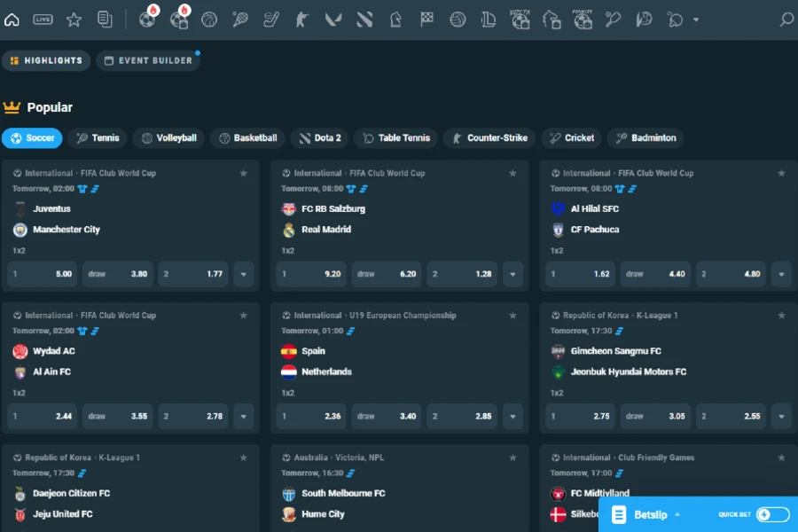
Task: Open the search magnifier
Action: pyautogui.click(x=785, y=20)
